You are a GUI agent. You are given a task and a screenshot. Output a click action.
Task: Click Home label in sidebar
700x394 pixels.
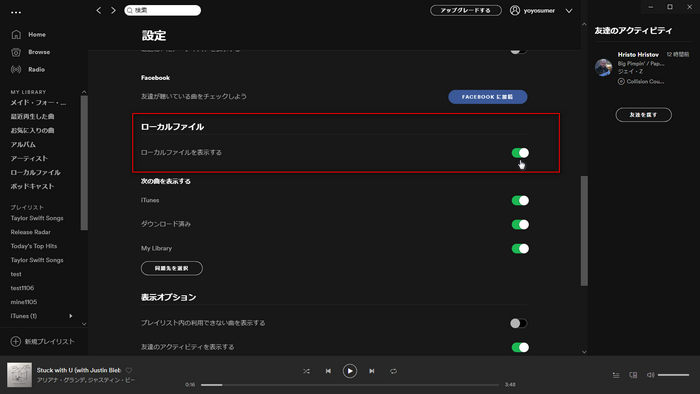coord(37,34)
